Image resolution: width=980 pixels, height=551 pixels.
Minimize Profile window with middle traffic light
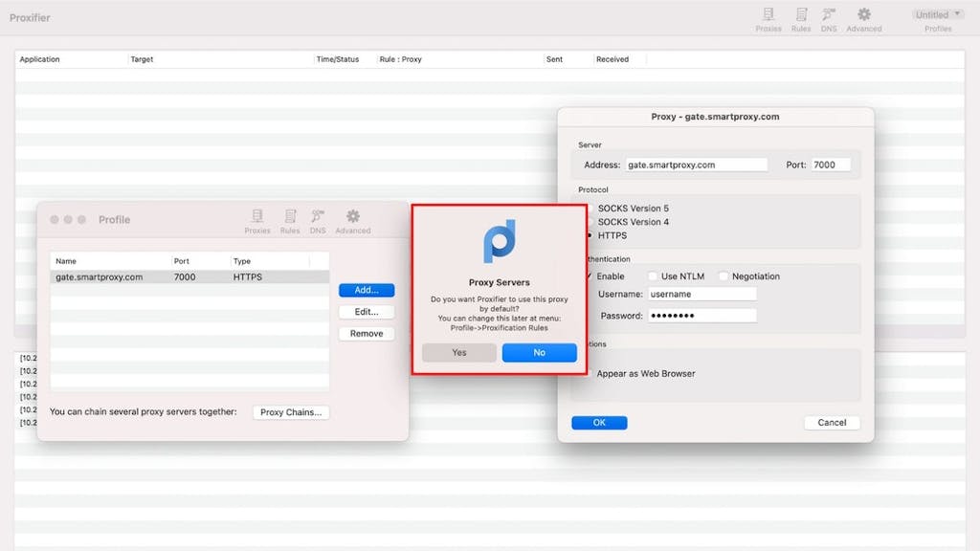68,220
